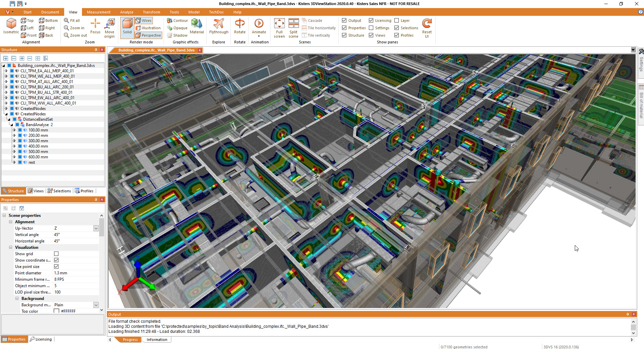Uncheck the Properties pane checkbox
Viewport: 644px width, 349px height.
coord(344,28)
